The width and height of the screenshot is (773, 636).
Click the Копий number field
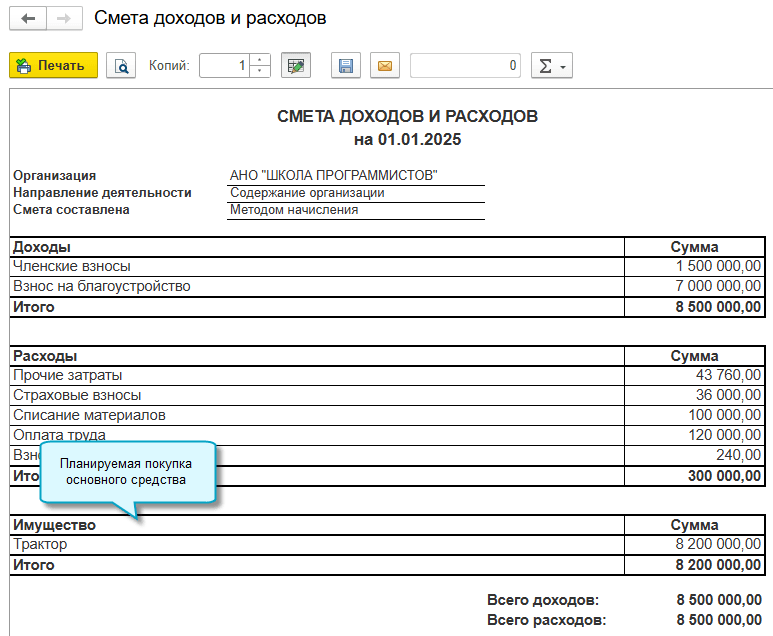click(224, 65)
